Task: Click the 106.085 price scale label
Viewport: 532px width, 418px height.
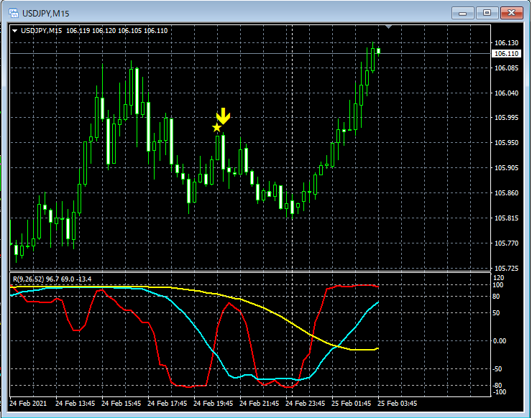Action: click(x=507, y=68)
